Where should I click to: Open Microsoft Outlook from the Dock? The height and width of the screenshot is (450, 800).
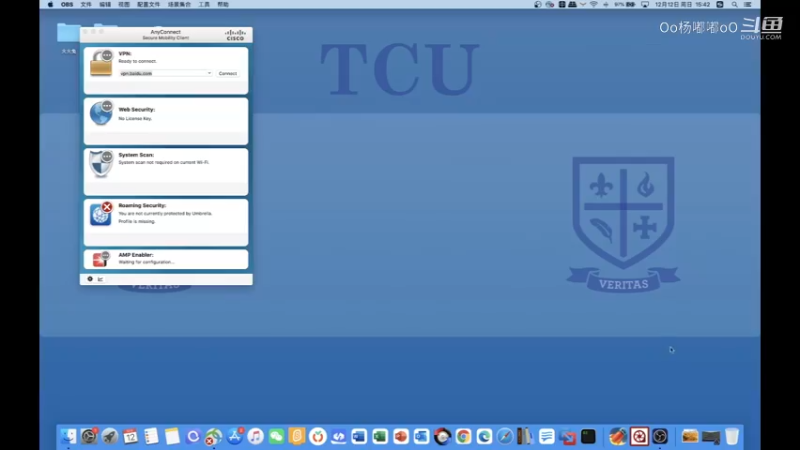click(x=421, y=436)
